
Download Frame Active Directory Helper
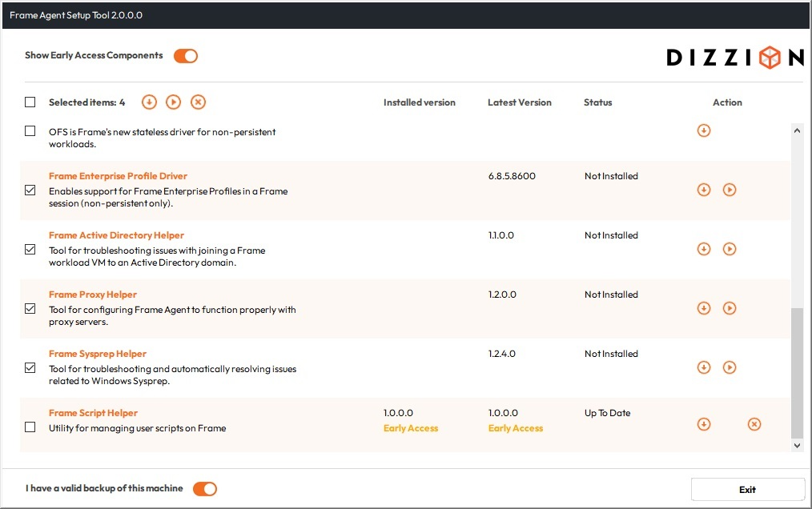704,249
